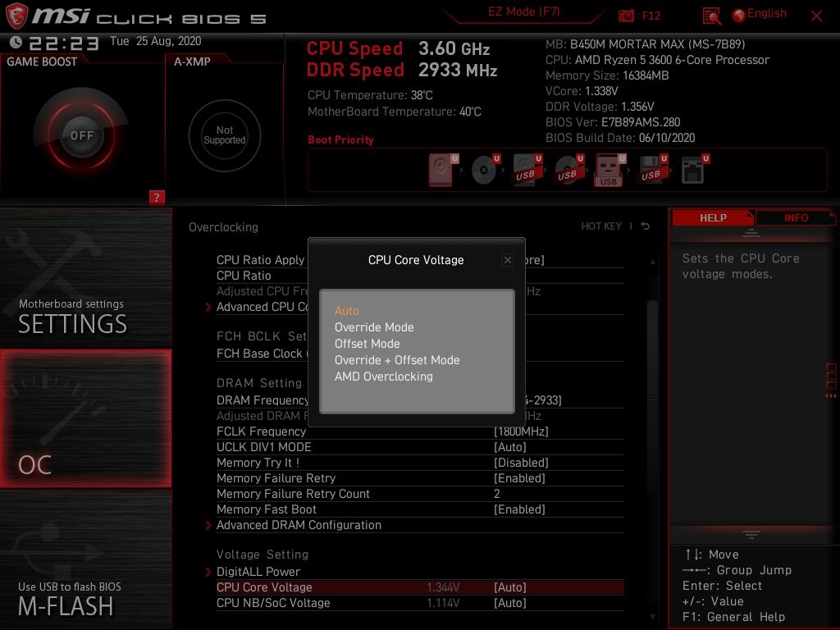840x630 pixels.
Task: Click the A-XMP Not Supported dial
Action: (225, 135)
